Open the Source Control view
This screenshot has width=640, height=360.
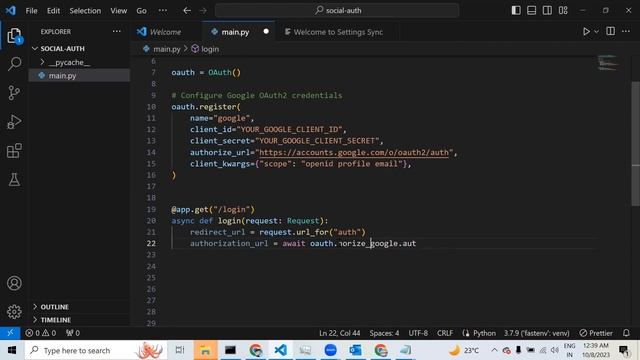pyautogui.click(x=14, y=93)
